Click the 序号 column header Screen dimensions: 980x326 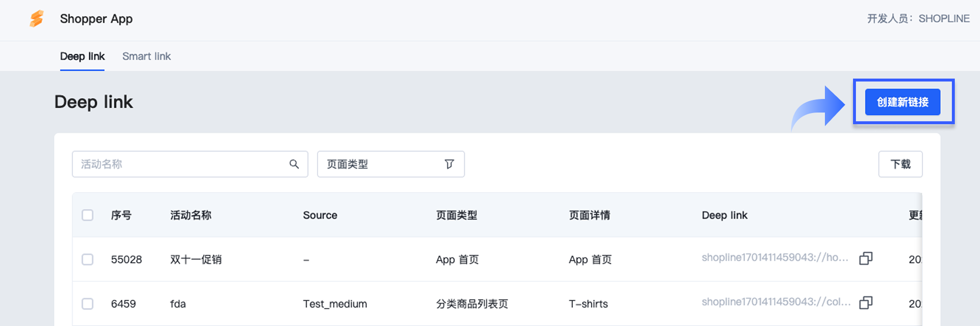coord(121,215)
